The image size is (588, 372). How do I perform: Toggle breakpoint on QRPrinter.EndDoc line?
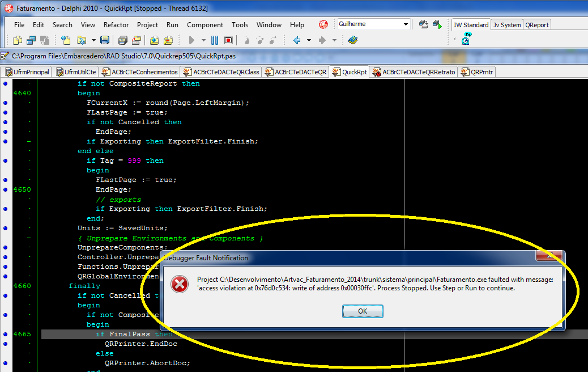(5, 344)
